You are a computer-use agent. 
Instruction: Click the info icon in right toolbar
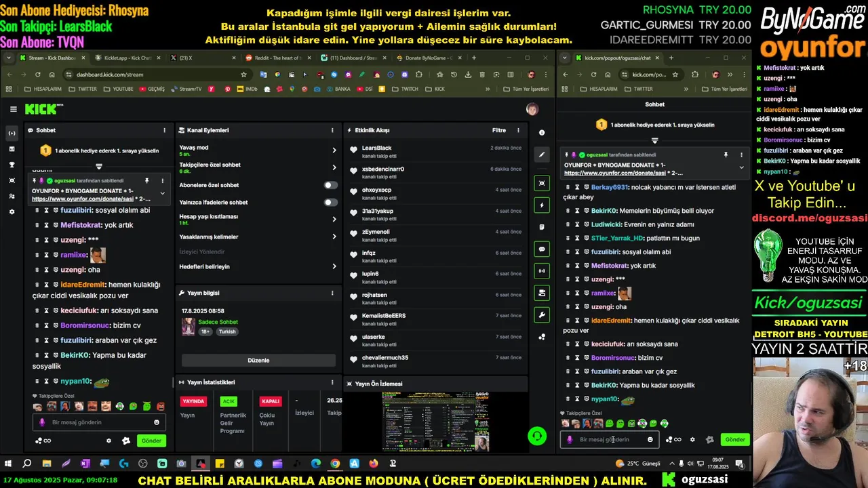coord(542,133)
